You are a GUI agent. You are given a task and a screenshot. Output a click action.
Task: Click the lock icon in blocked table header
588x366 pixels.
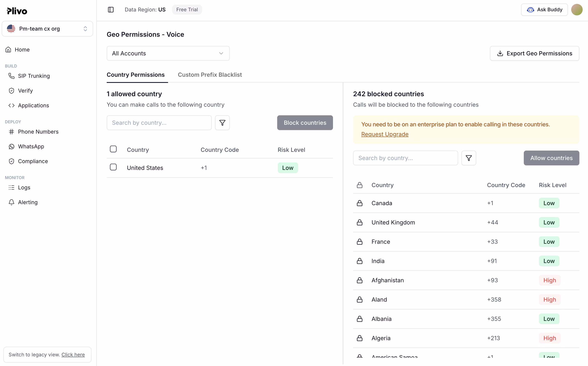click(x=359, y=185)
